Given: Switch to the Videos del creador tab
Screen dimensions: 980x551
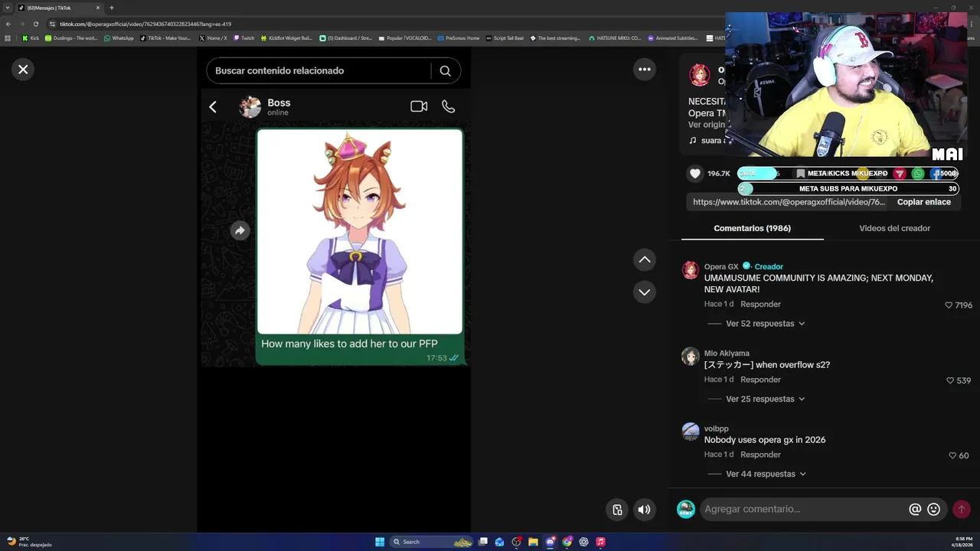Looking at the screenshot, I should pos(894,228).
